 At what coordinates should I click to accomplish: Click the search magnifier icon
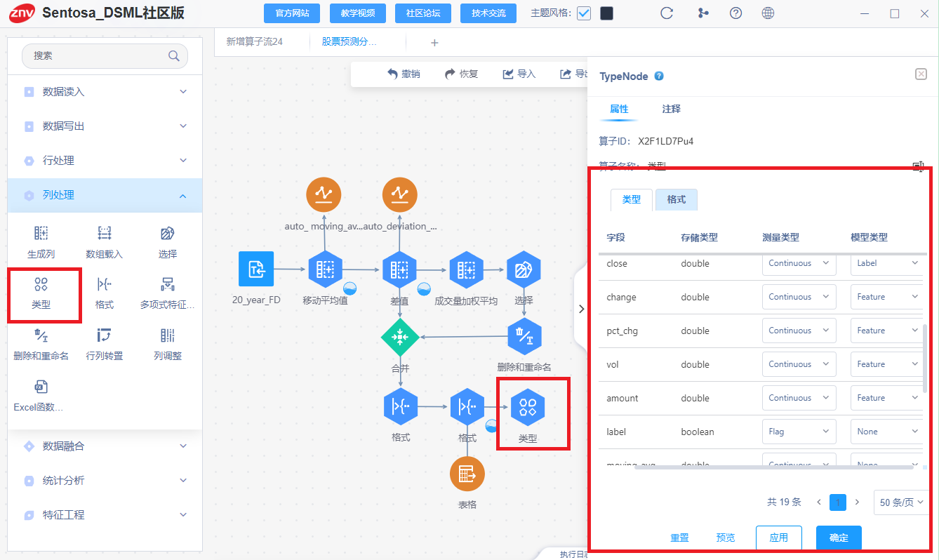click(x=173, y=56)
